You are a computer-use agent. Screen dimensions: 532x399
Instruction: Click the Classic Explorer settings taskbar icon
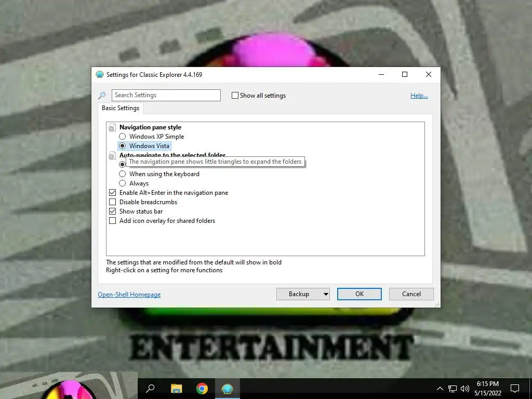(228, 389)
